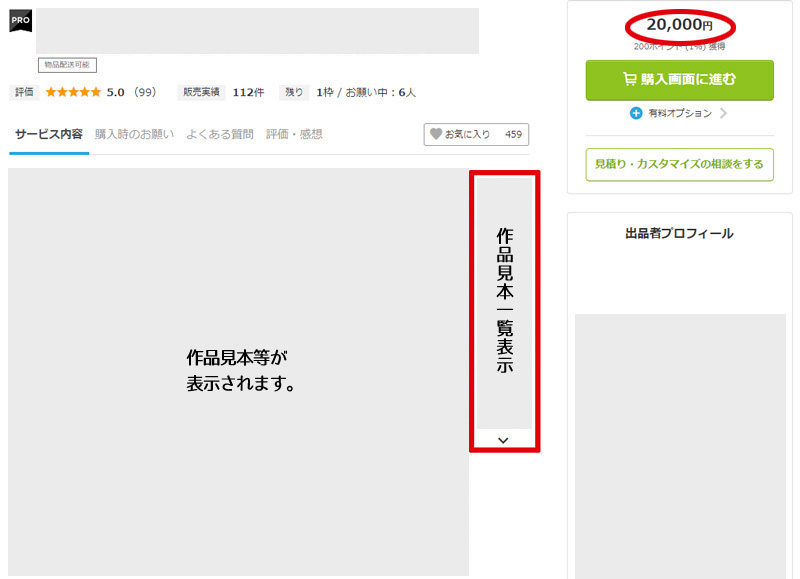Click the blue plus icon beside 有料オプション
Viewport: 800px width, 579px height.
click(x=636, y=114)
